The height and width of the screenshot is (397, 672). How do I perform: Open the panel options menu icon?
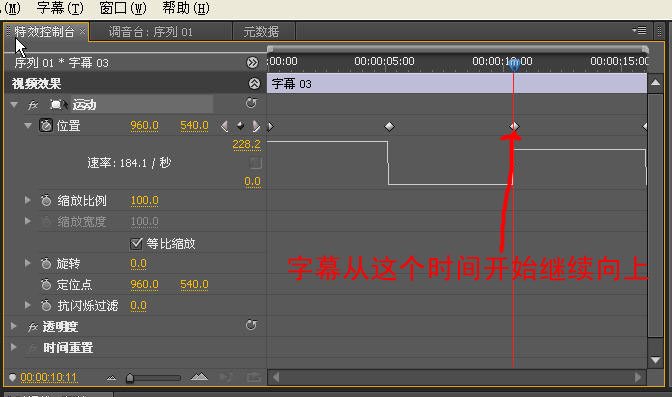tap(639, 30)
